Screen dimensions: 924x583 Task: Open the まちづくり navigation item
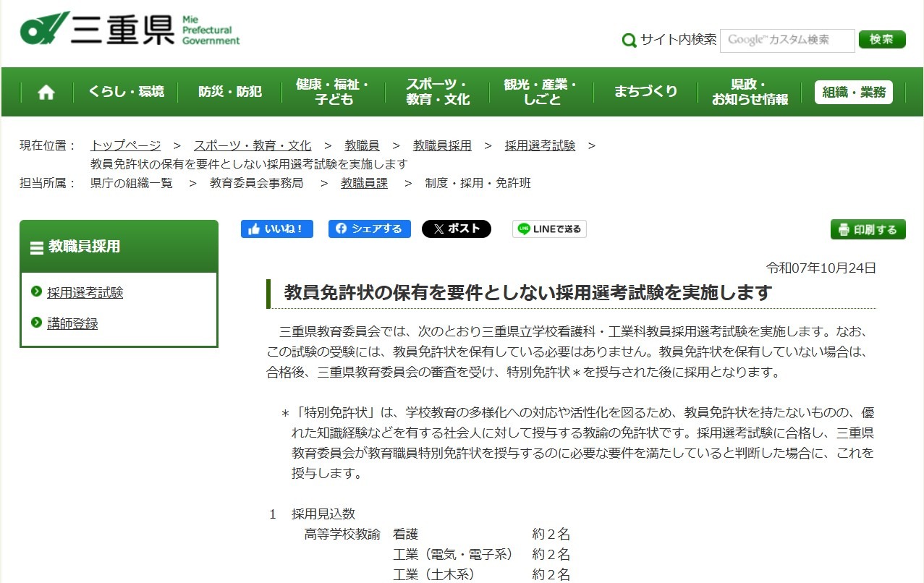[x=645, y=91]
